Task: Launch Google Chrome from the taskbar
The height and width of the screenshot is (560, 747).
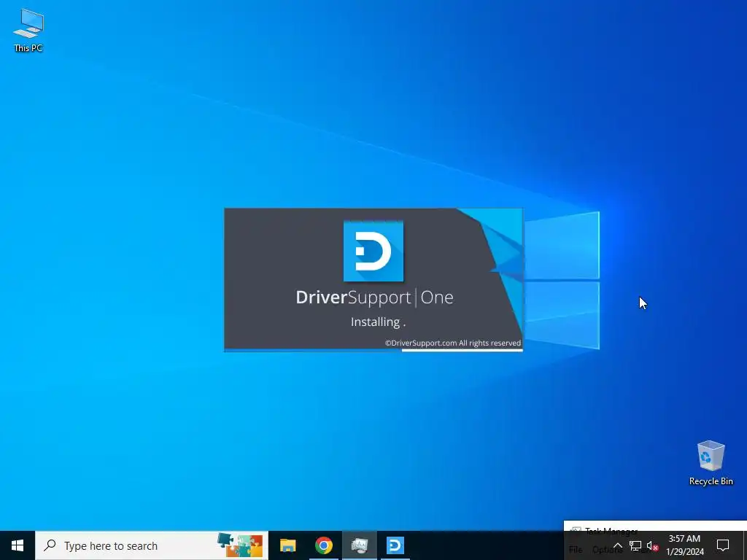Action: pyautogui.click(x=323, y=545)
